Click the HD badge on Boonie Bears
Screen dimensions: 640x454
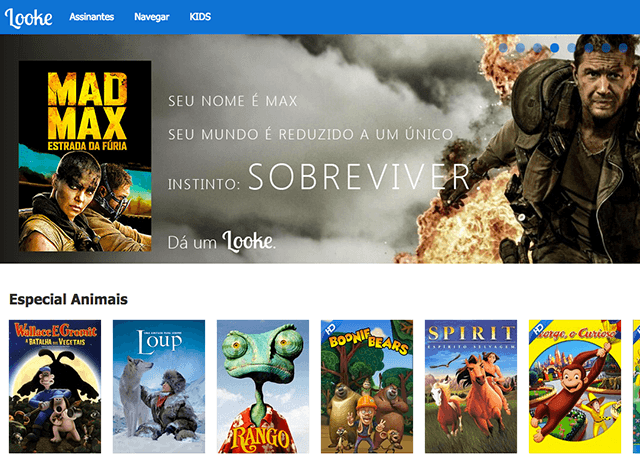pyautogui.click(x=329, y=328)
